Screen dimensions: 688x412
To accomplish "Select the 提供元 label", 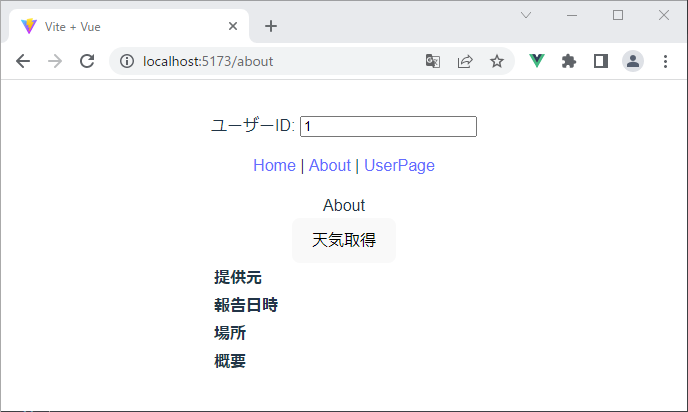I will coord(238,277).
